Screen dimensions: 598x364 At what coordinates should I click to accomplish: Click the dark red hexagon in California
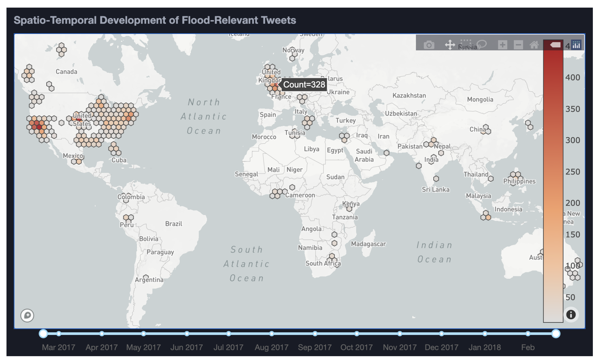[39, 127]
